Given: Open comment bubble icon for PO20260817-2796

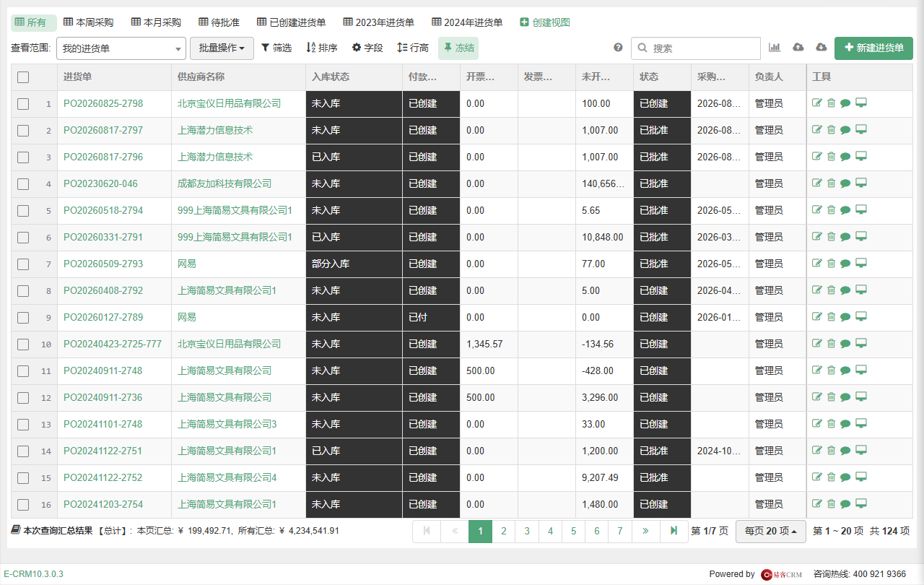Looking at the screenshot, I should pyautogui.click(x=845, y=157).
